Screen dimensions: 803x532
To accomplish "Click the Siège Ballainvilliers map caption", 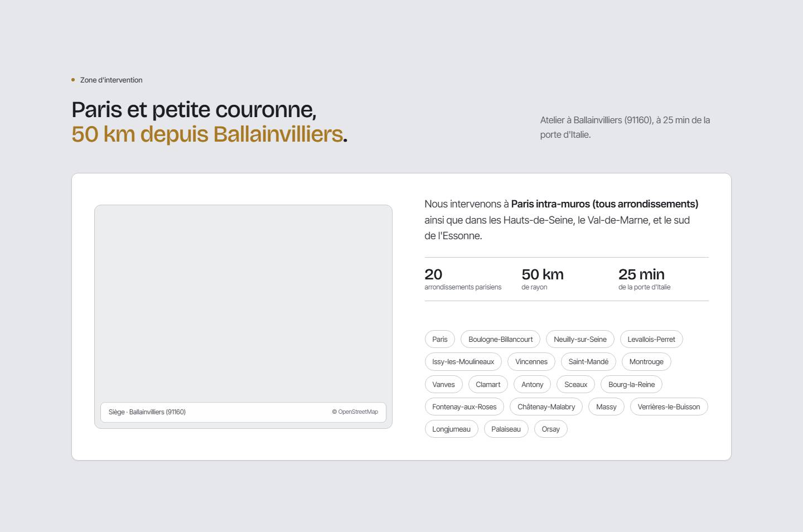I will click(147, 412).
